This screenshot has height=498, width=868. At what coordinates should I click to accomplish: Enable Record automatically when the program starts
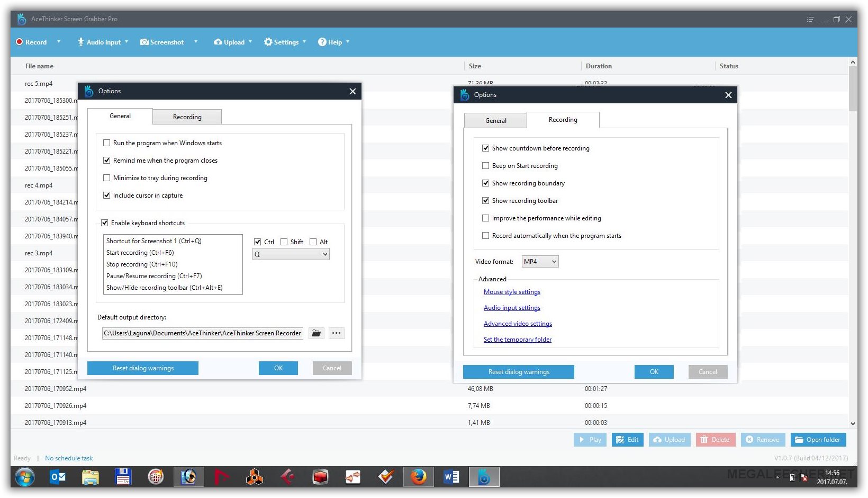[x=486, y=236]
